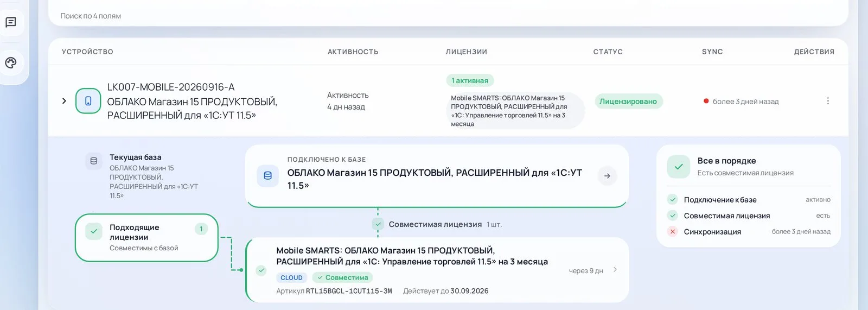This screenshot has width=868, height=310.
Task: Expand the license card chevron near через 9 дн
Action: pyautogui.click(x=615, y=269)
